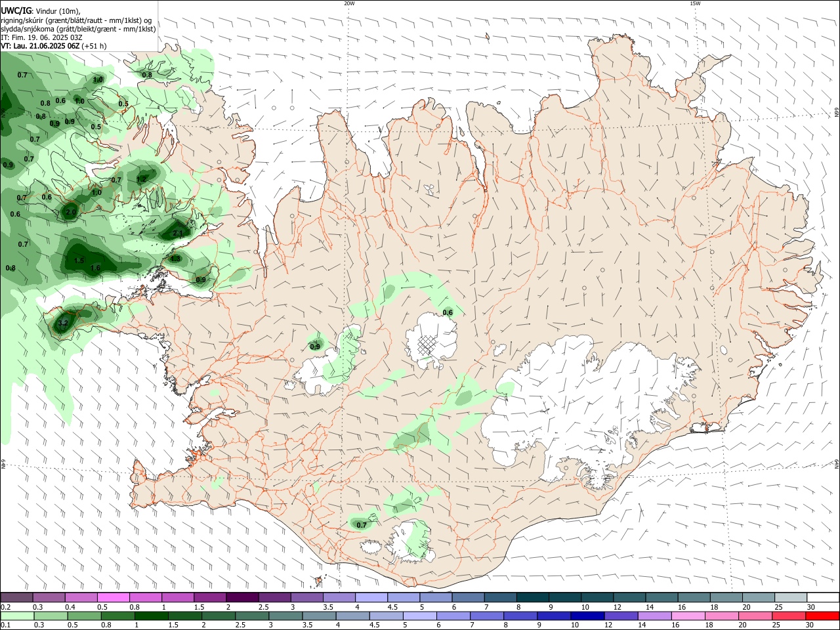This screenshot has height=630, width=840.
Task: Click the 3.2 precipitation value on the map
Action: click(63, 324)
